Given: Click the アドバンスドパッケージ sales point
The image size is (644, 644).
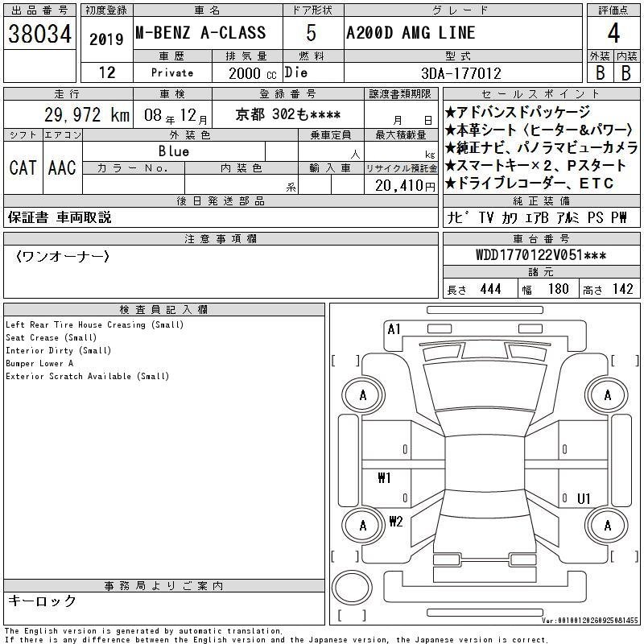Looking at the screenshot, I should [518, 112].
